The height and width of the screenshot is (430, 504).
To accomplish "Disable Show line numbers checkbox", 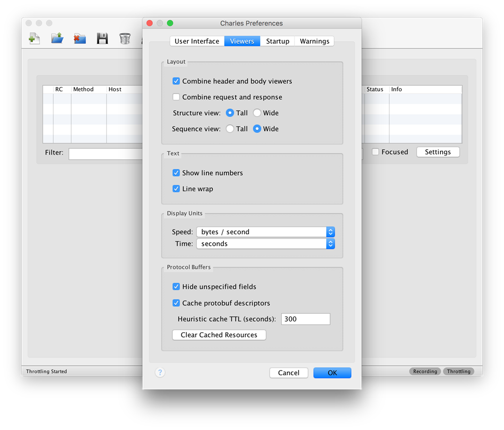I will 176,173.
